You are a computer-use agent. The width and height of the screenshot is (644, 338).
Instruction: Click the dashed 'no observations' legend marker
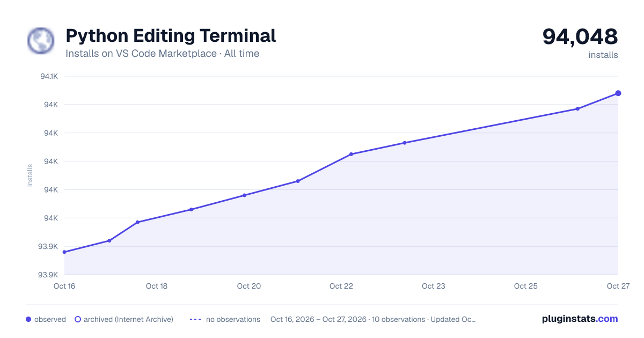[195, 319]
